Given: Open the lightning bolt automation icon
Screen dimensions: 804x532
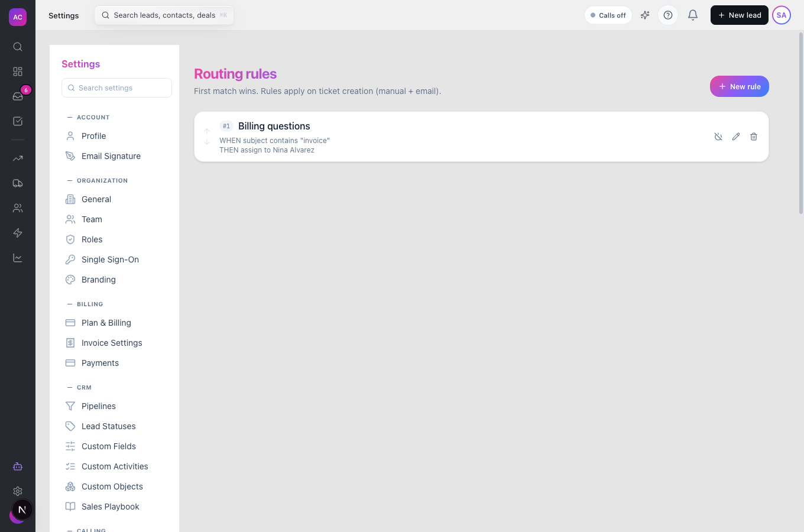Looking at the screenshot, I should coord(18,233).
